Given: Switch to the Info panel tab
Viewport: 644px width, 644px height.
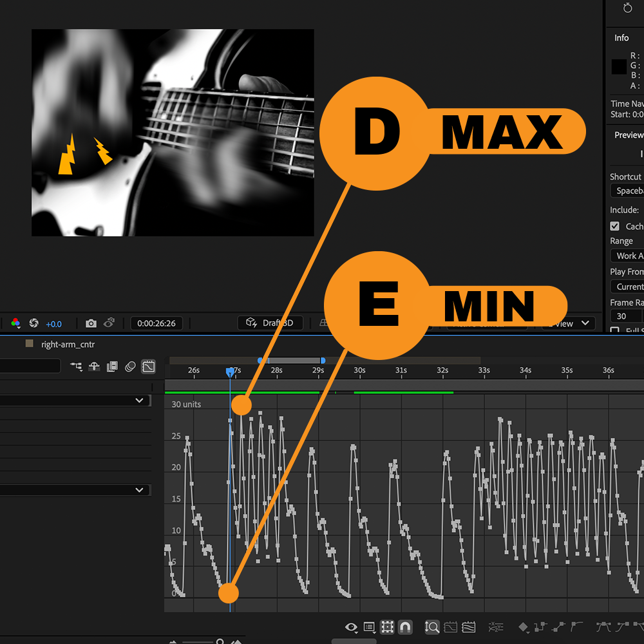Looking at the screenshot, I should point(621,38).
